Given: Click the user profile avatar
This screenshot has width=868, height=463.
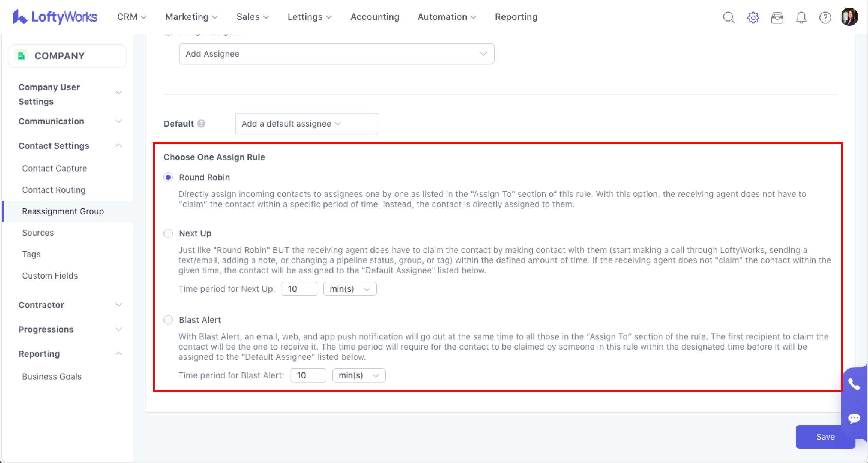Looking at the screenshot, I should pyautogui.click(x=849, y=16).
